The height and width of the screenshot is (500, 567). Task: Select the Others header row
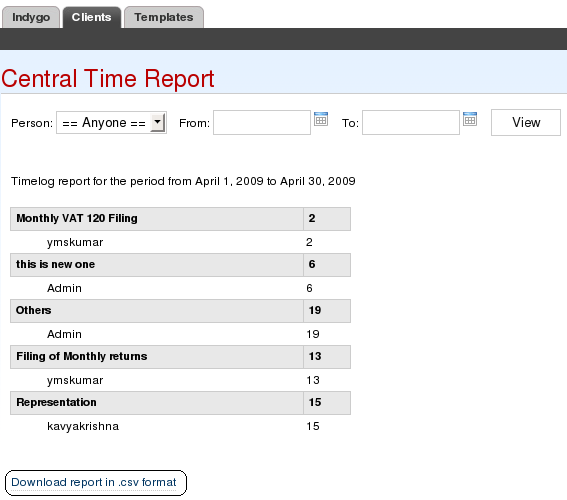coord(180,311)
